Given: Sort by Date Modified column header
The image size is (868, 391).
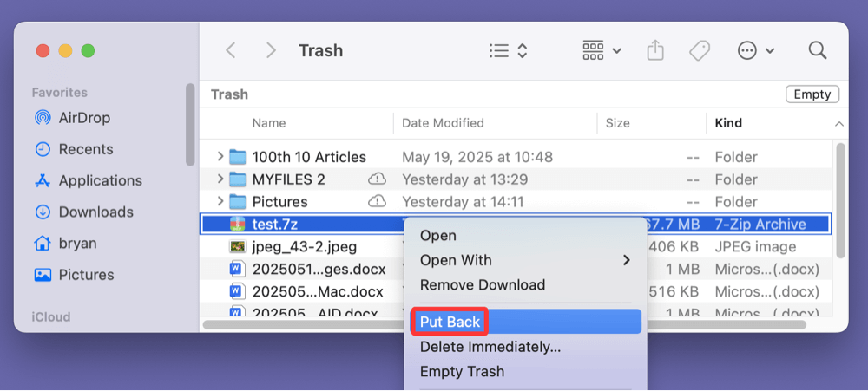Looking at the screenshot, I should [443, 123].
